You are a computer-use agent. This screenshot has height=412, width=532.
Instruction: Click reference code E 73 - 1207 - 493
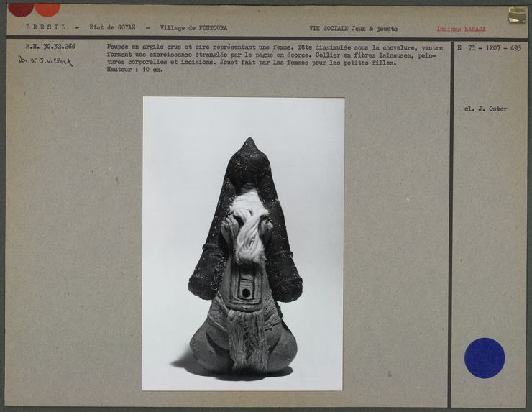(x=489, y=47)
